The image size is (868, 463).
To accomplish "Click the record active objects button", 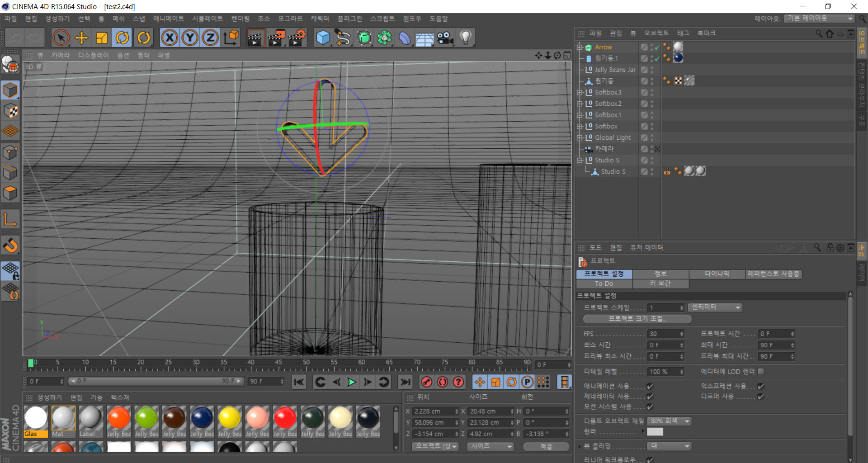I will coord(426,382).
